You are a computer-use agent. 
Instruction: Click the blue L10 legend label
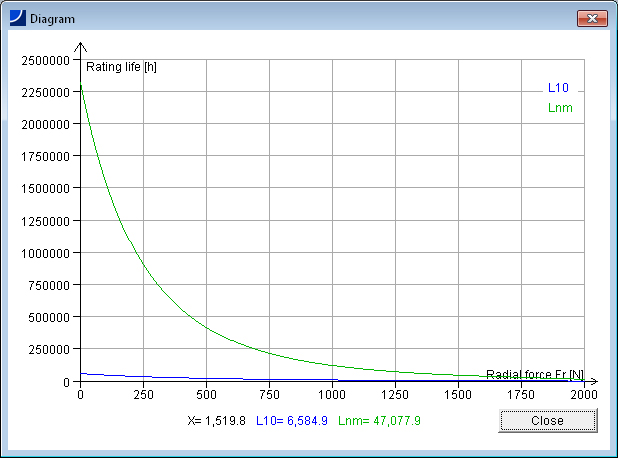pos(558,88)
